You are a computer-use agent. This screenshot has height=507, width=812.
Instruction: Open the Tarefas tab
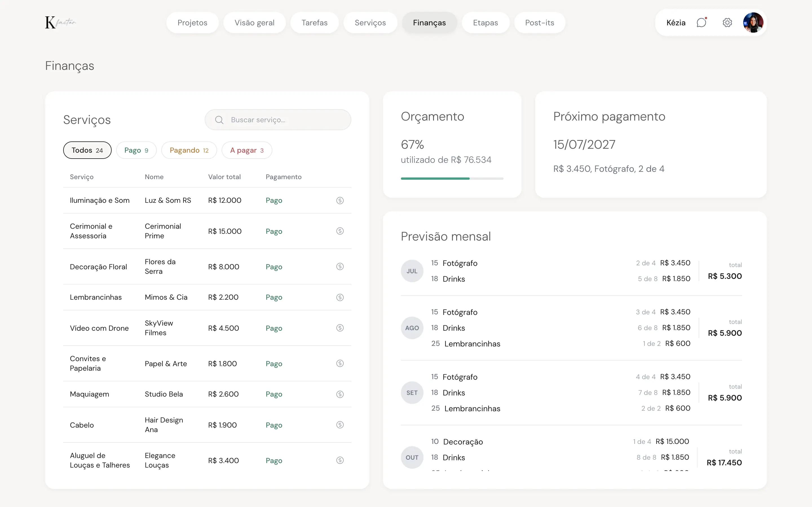click(314, 23)
